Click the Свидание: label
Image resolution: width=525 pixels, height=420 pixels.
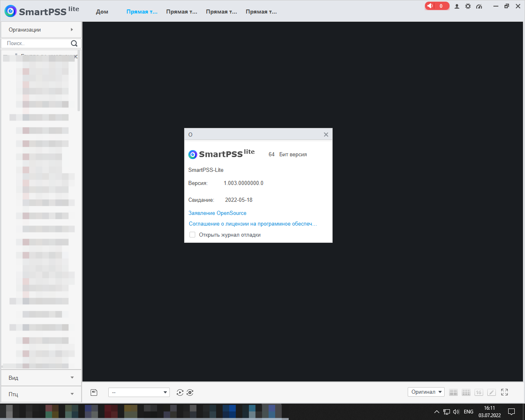click(201, 200)
